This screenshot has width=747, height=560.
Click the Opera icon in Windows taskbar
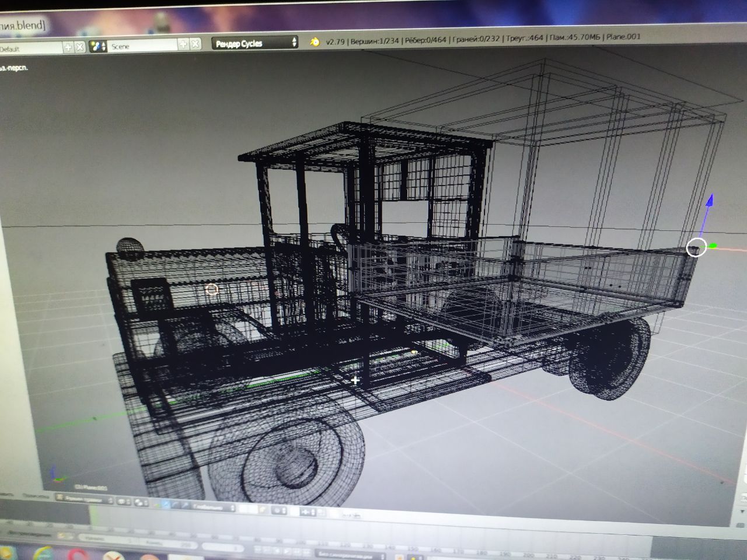tap(78, 554)
